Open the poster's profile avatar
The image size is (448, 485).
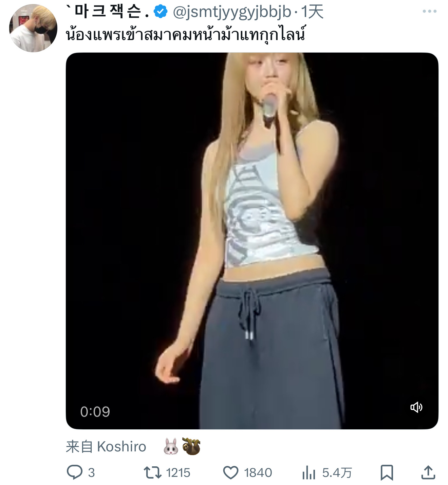point(33,28)
